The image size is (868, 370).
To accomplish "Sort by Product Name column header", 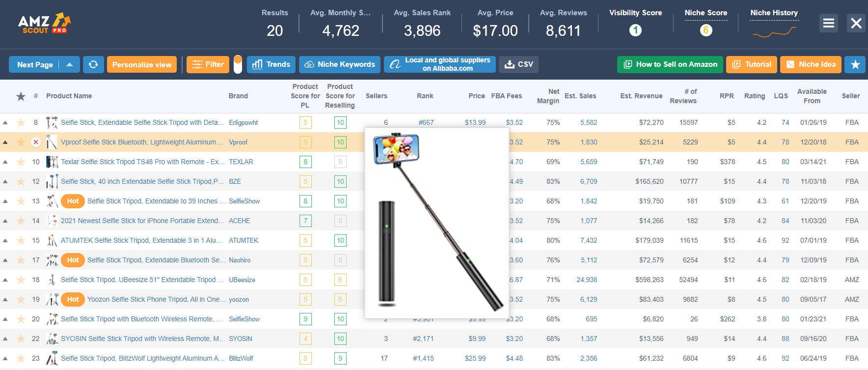I will tap(69, 96).
